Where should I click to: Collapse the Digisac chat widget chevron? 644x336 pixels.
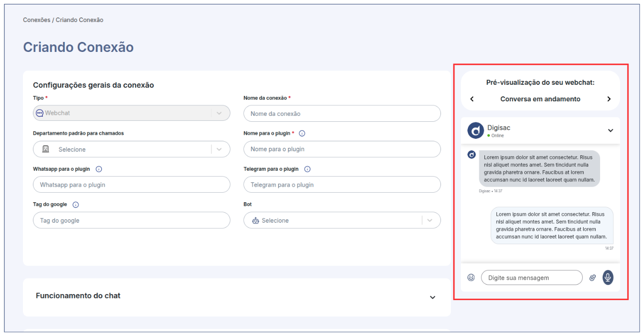611,131
